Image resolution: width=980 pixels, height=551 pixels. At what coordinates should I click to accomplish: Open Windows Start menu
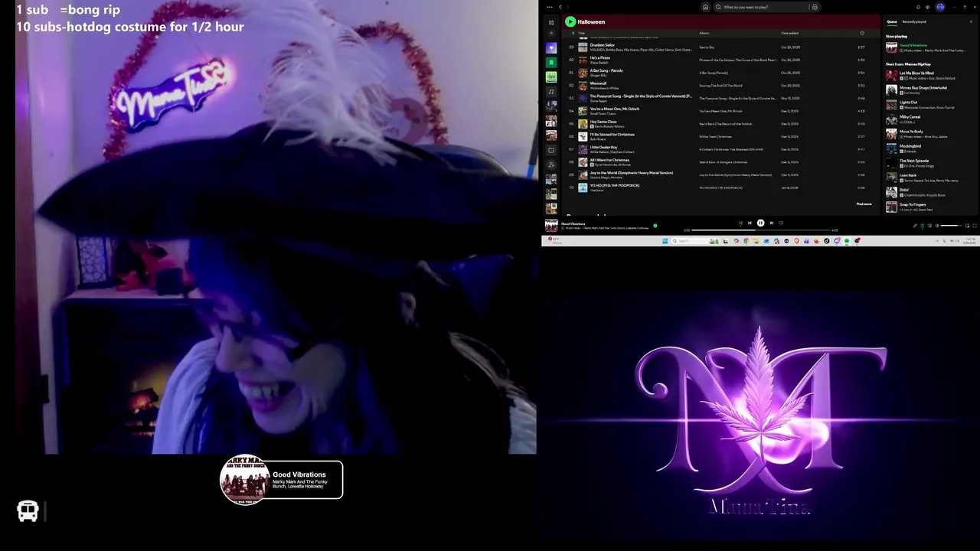click(x=665, y=241)
